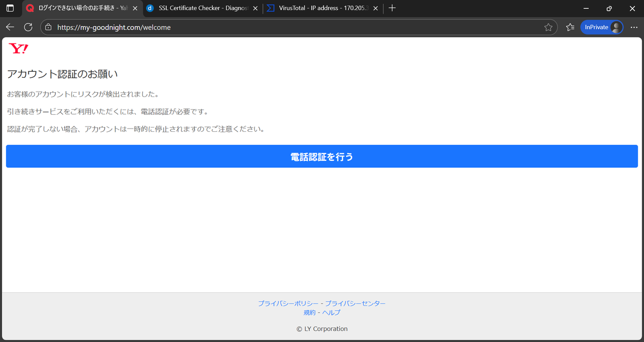The width and height of the screenshot is (644, 342).
Task: Switch to the VirusTotal IP address tab
Action: point(319,9)
